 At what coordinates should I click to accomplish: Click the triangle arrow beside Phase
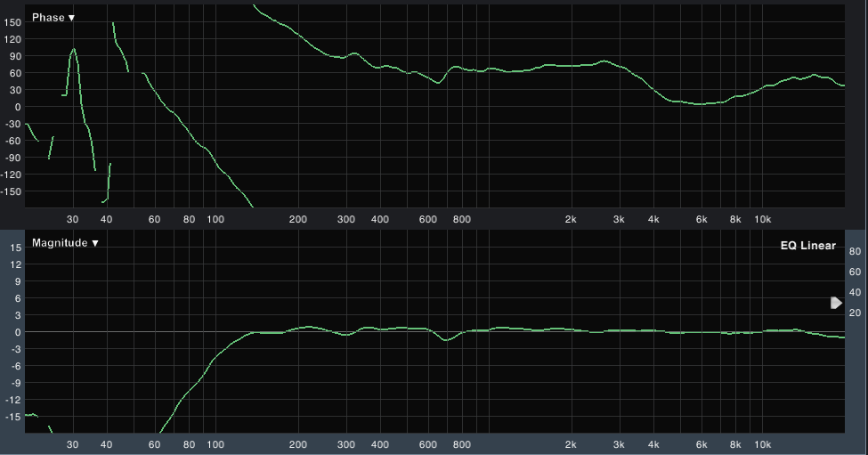click(71, 18)
